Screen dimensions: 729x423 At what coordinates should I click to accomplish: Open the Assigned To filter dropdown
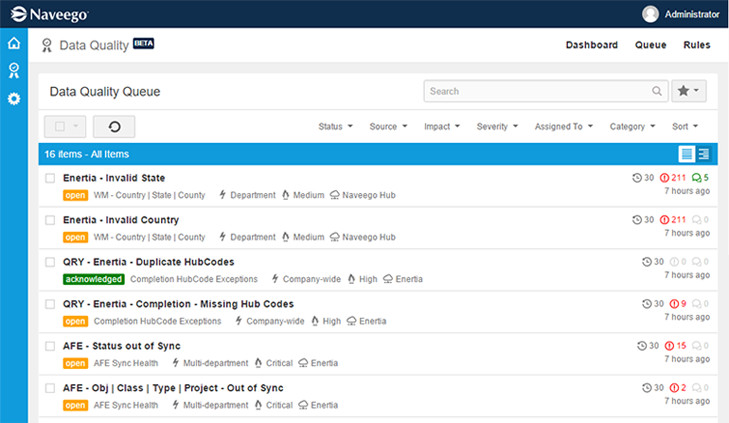[563, 126]
